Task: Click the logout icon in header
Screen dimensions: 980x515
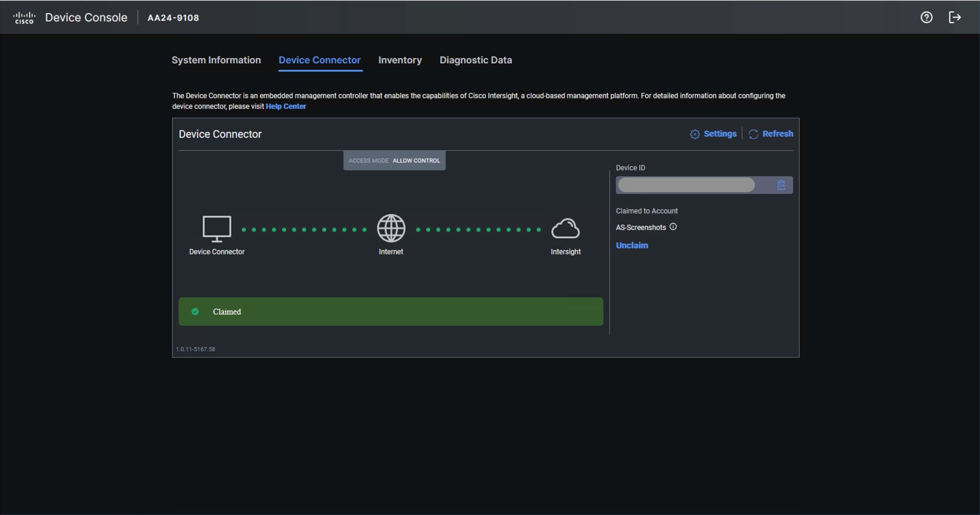Action: pos(955,17)
